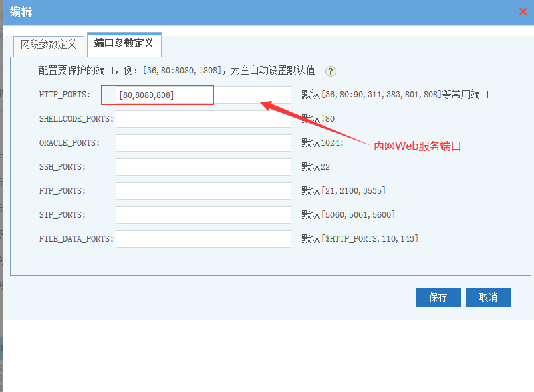Screen dimensions: 534x392
Task: Click the FILE_DATA_PORTS input box
Action: tap(203, 239)
